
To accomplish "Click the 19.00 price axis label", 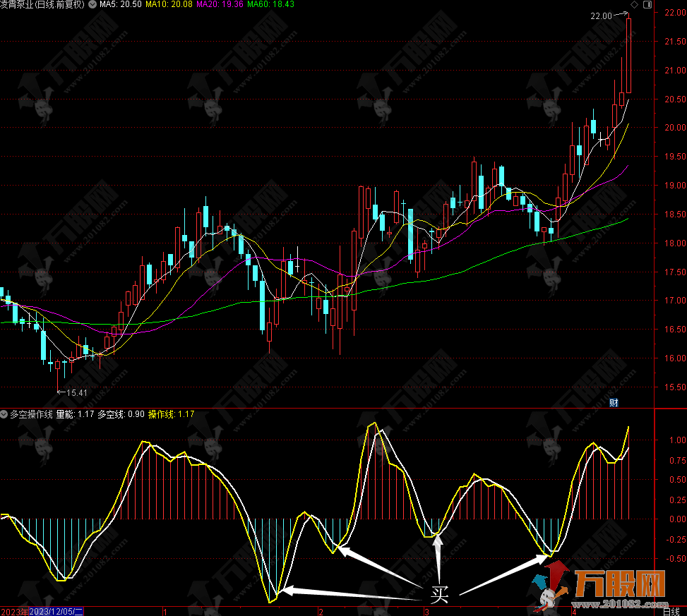I will coord(675,185).
